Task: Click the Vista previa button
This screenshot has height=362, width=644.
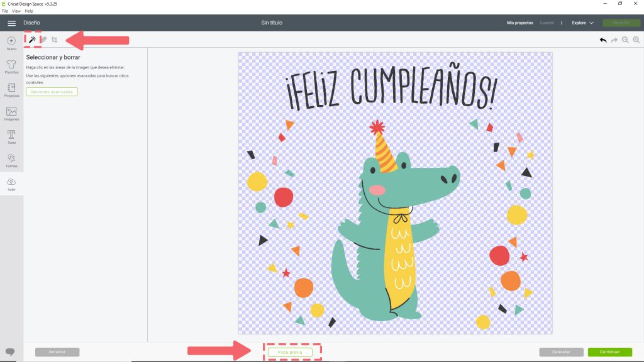Action: coord(290,352)
